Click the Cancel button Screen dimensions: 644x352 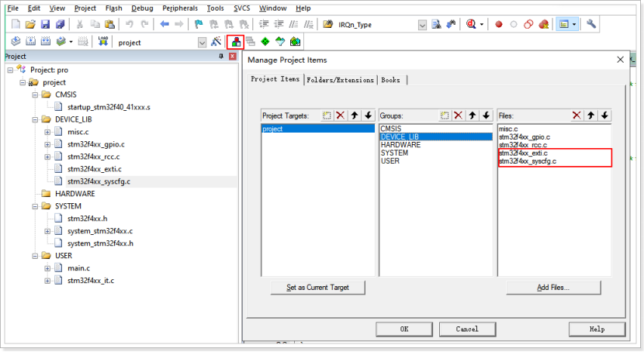[467, 329]
